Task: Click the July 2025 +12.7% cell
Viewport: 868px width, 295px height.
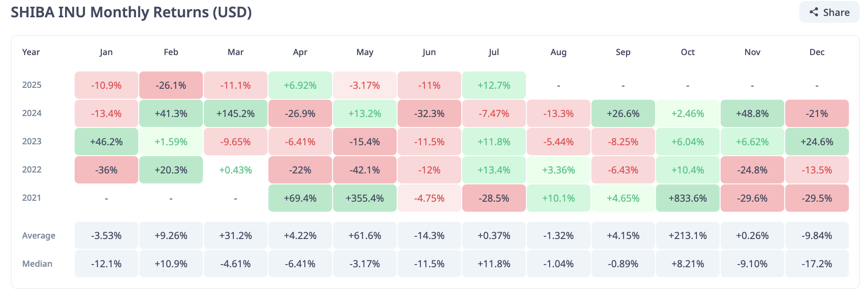Action: [494, 85]
